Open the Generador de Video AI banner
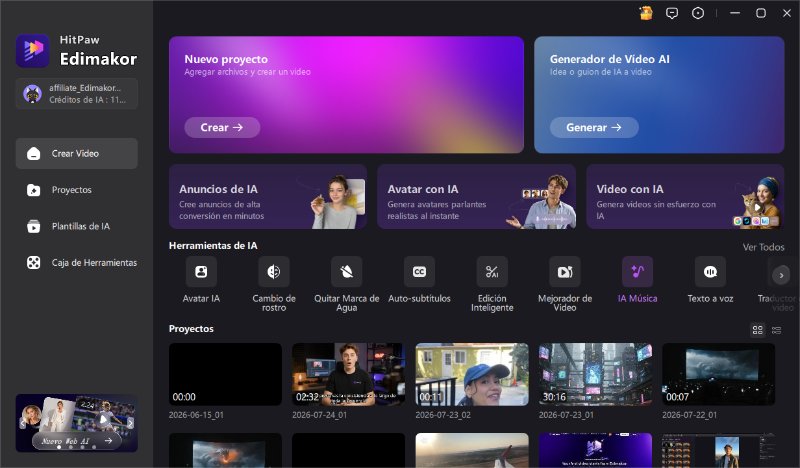Screen dimensions: 800x468 point(659,94)
